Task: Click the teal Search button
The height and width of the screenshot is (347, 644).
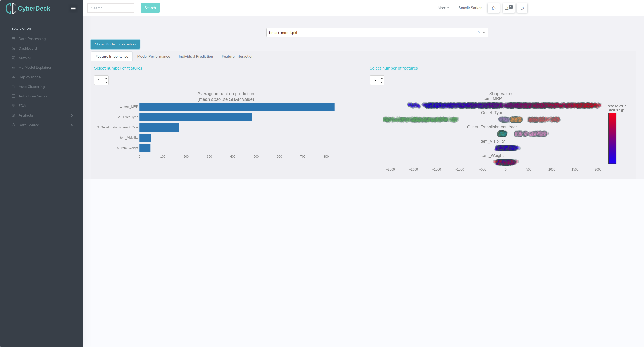Action: click(150, 8)
